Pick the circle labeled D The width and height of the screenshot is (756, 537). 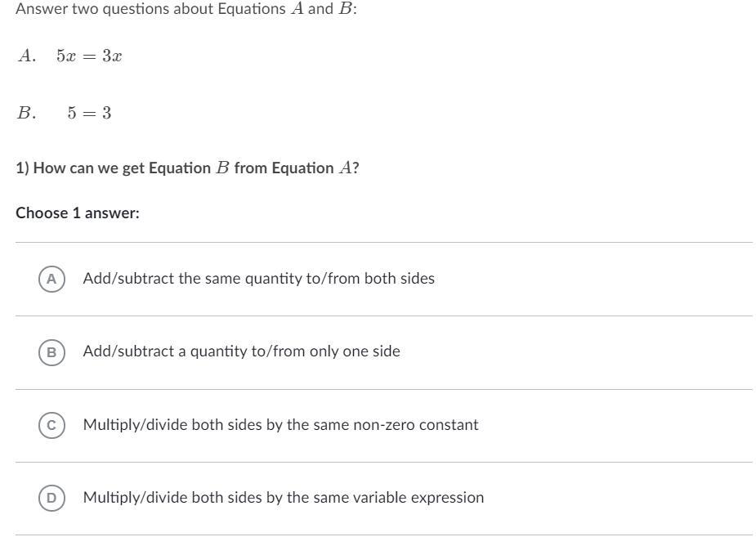51,498
